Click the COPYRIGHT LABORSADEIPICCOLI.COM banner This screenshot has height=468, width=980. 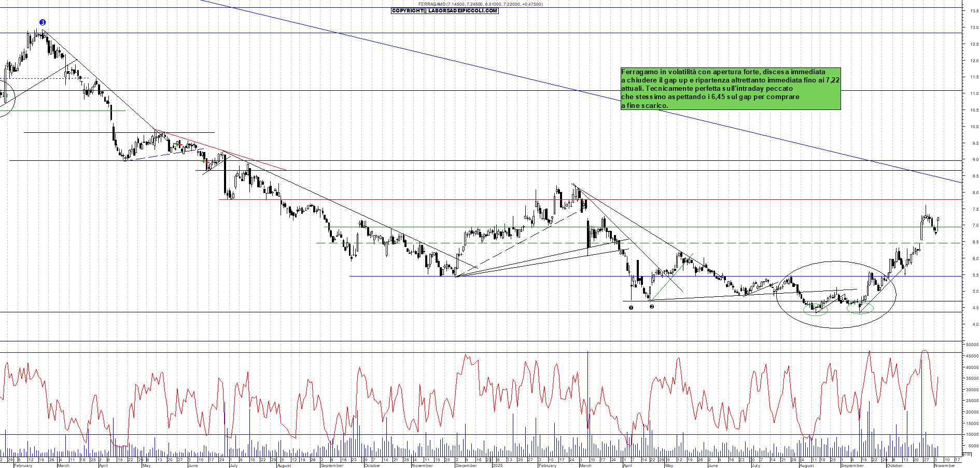point(443,11)
